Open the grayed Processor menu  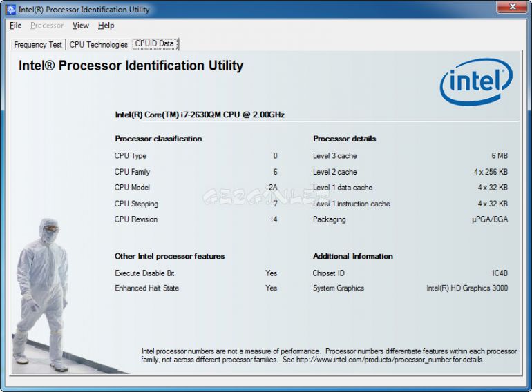[47, 26]
